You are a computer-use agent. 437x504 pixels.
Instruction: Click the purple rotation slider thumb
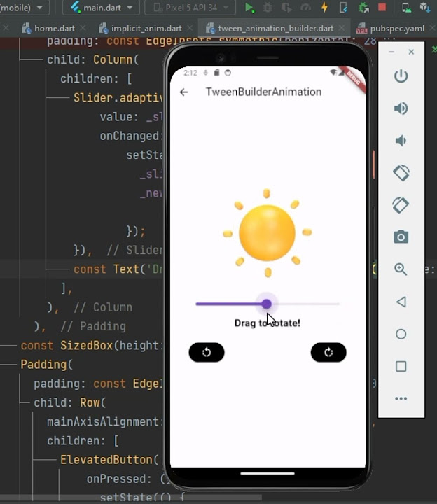pyautogui.click(x=266, y=304)
